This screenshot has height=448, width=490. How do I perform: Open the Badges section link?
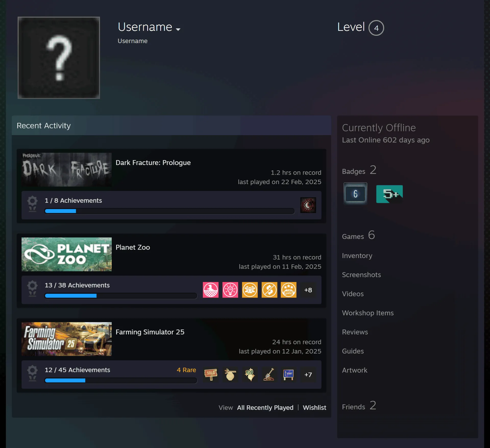359,170
